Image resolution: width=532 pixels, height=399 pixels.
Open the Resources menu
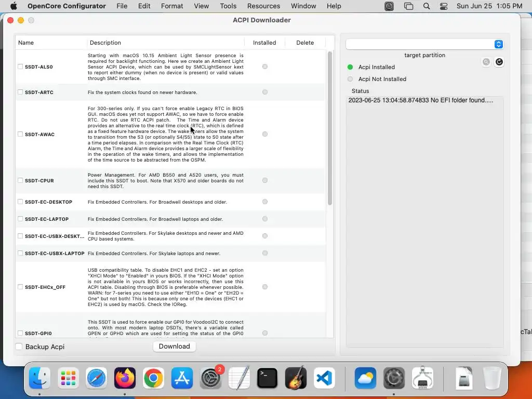[263, 6]
